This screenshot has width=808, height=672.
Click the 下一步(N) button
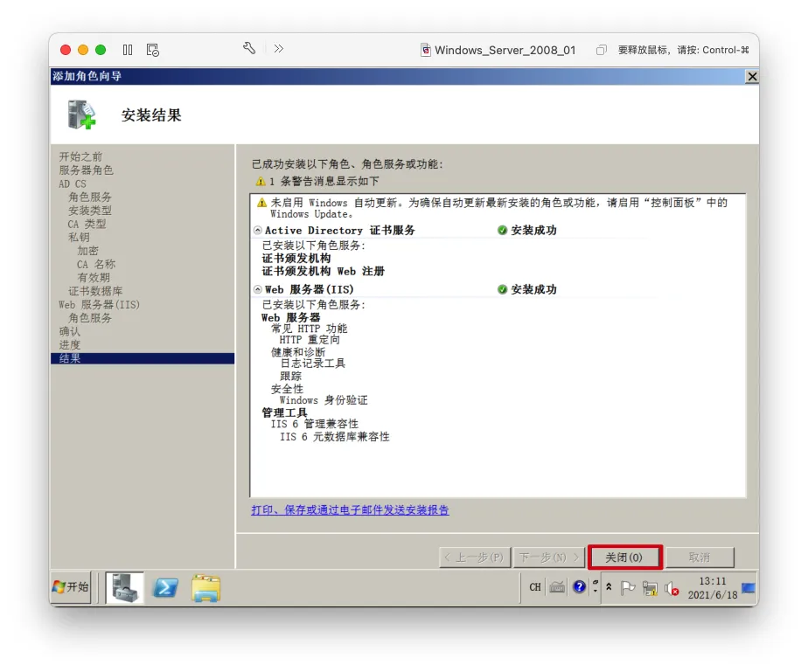click(549, 558)
